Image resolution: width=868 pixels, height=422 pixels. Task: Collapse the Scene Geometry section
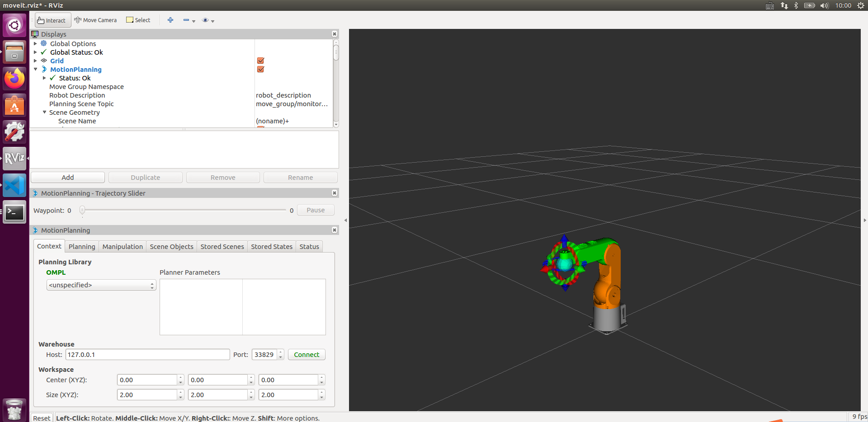(x=44, y=113)
